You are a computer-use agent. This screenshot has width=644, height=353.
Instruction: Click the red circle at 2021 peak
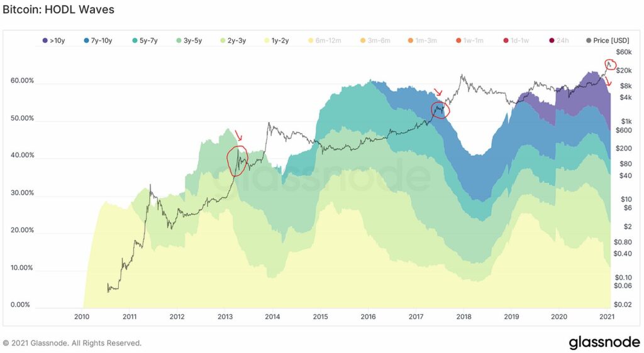(610, 64)
